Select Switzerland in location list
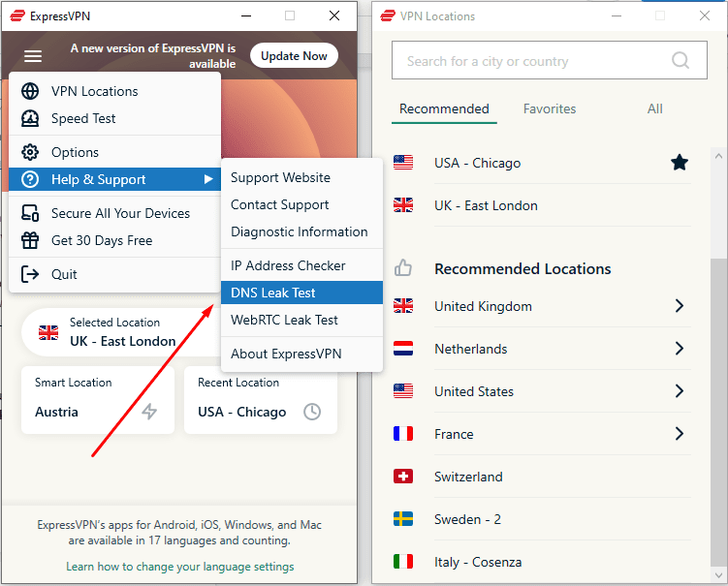The image size is (728, 586). (541, 476)
